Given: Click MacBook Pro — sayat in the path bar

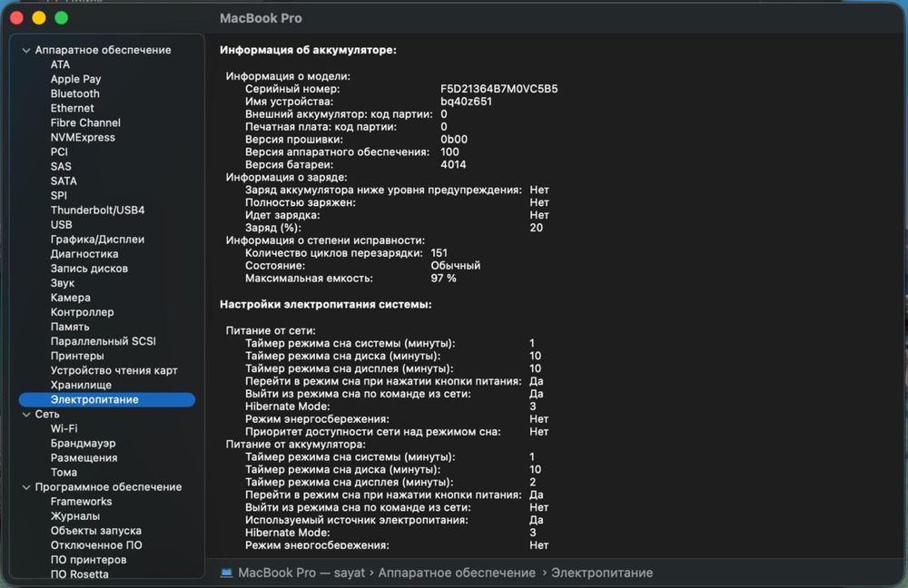Looking at the screenshot, I should click(x=301, y=573).
